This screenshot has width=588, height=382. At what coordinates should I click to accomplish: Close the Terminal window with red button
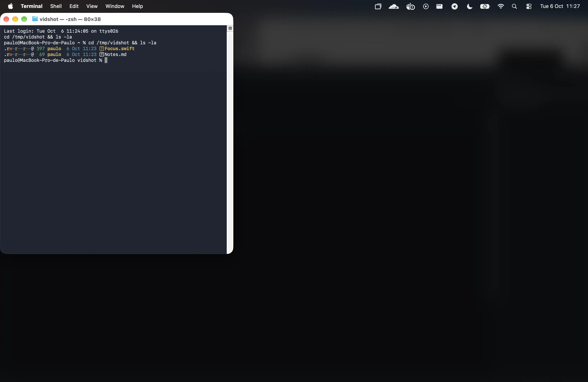click(x=6, y=19)
